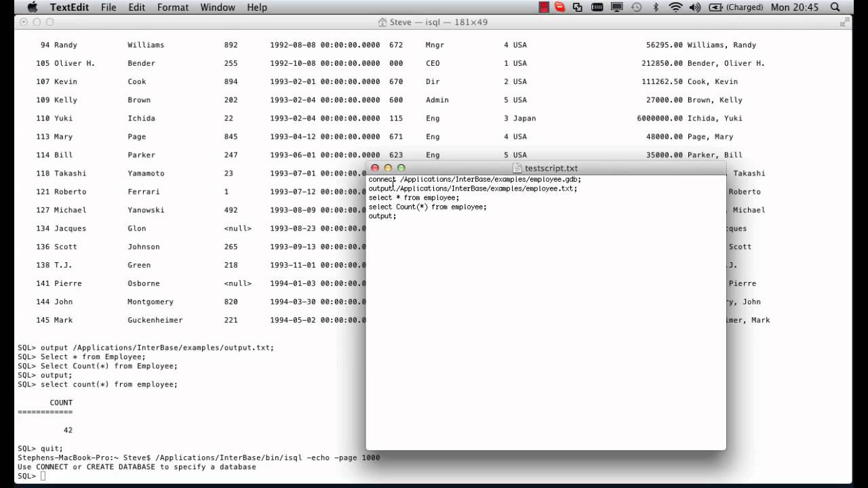868x488 pixels.
Task: Click 'Cook, Kevin' full name in terminal
Action: click(712, 82)
